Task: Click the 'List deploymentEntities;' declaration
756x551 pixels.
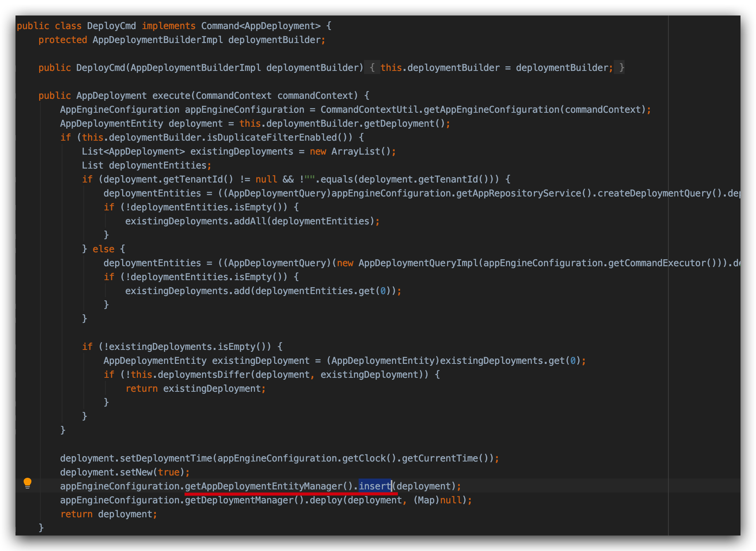Action: (x=147, y=165)
